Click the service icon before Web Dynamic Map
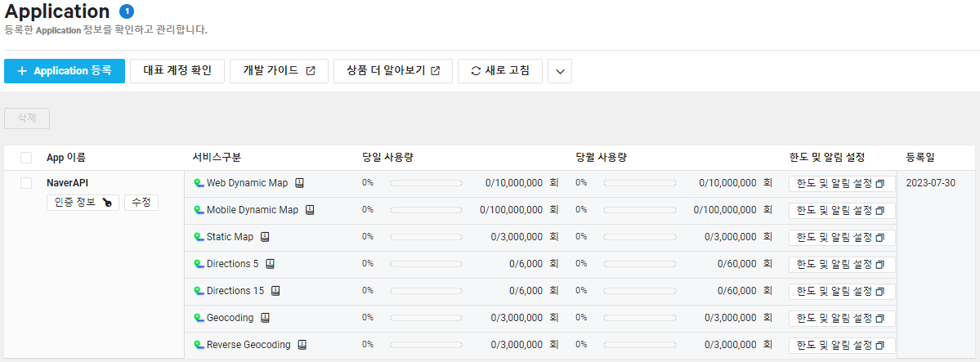 (x=199, y=183)
